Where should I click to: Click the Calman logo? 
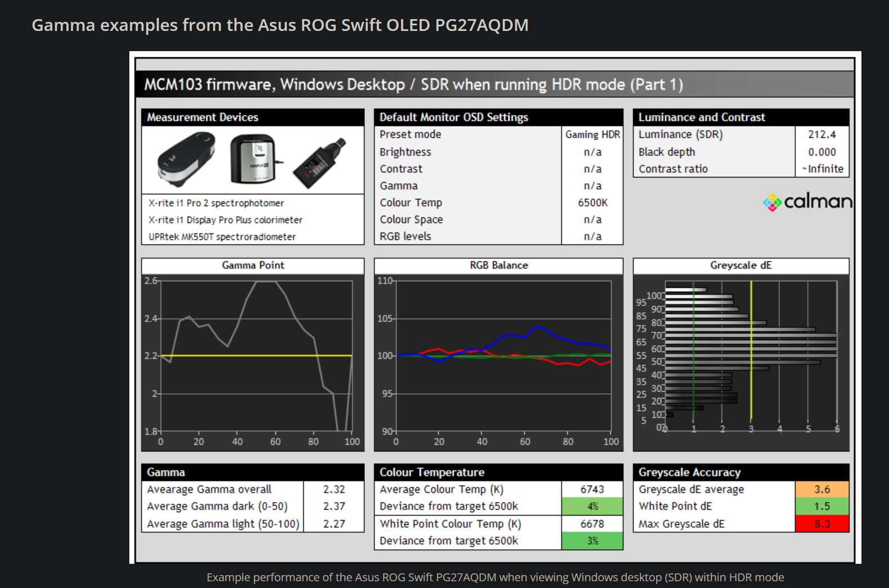click(x=807, y=201)
